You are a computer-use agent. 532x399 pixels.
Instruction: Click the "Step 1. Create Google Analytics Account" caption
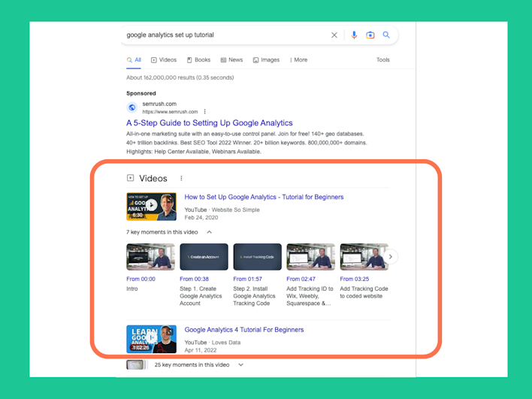pyautogui.click(x=201, y=296)
